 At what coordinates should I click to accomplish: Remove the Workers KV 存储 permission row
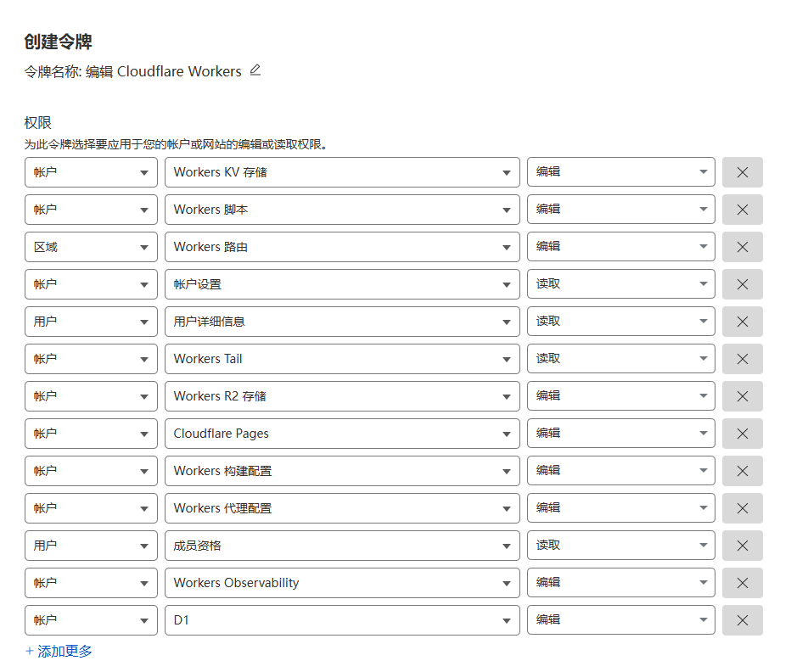click(743, 171)
